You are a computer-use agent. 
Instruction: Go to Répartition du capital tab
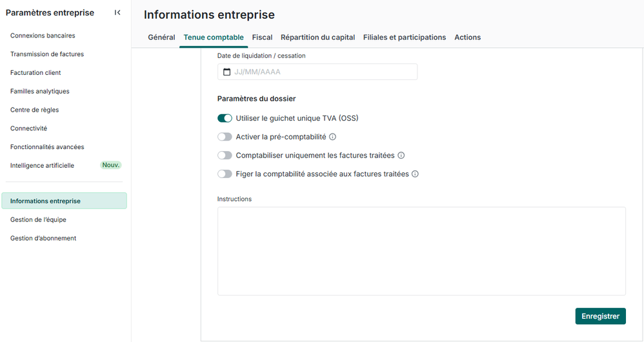pos(317,37)
